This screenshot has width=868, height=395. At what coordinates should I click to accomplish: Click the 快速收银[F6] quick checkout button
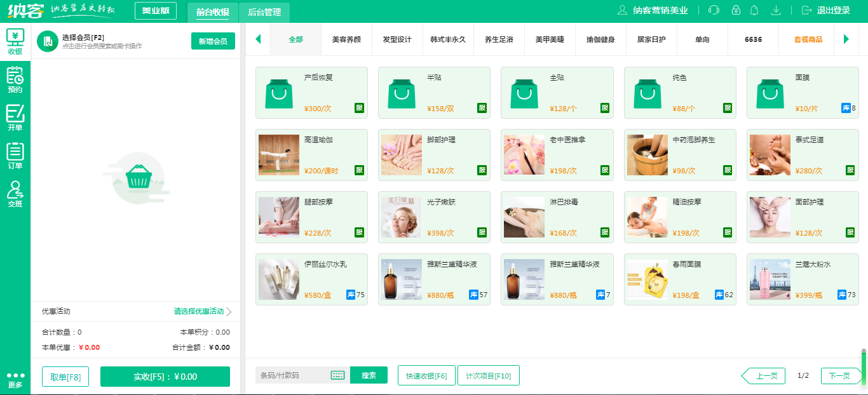pos(426,375)
